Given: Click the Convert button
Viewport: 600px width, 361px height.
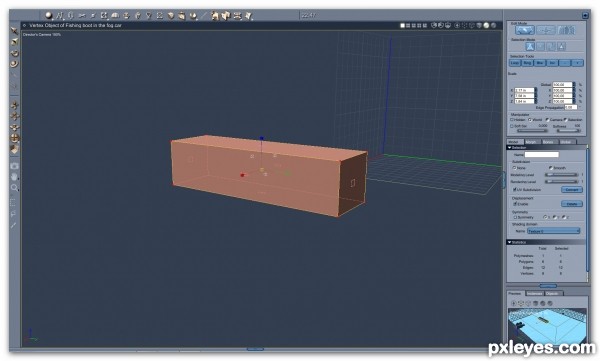Looking at the screenshot, I should (x=572, y=189).
